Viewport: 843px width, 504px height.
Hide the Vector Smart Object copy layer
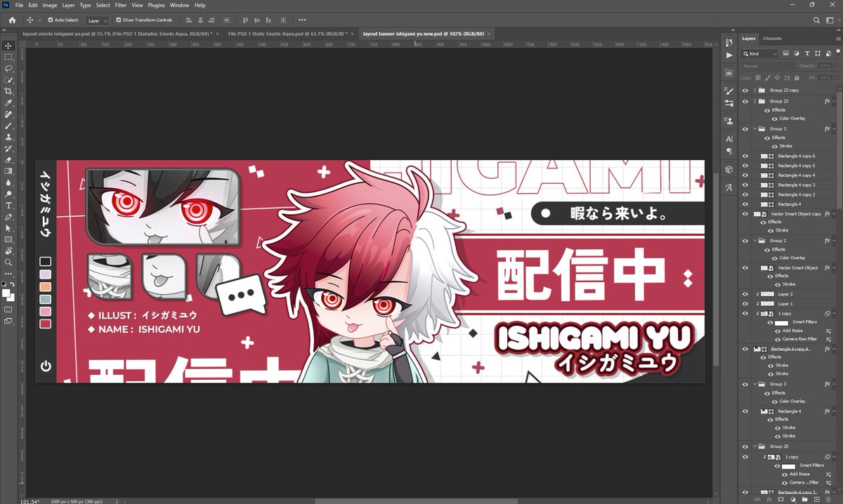[745, 213]
